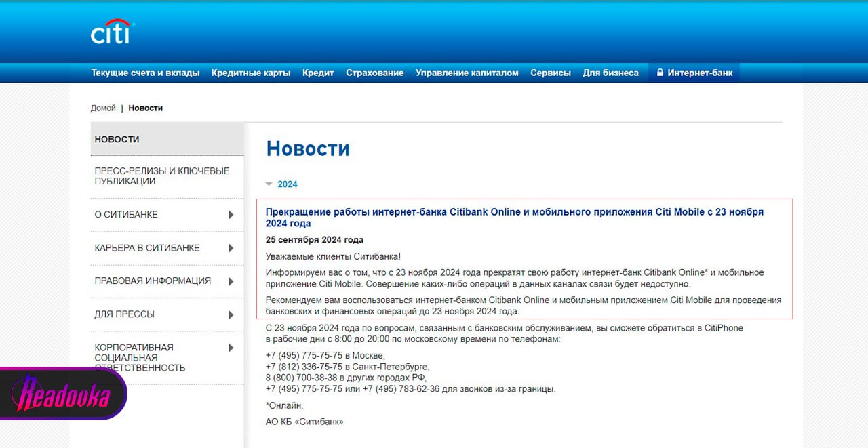868x448 pixels.
Task: Click the 2024 year label
Action: click(x=288, y=184)
